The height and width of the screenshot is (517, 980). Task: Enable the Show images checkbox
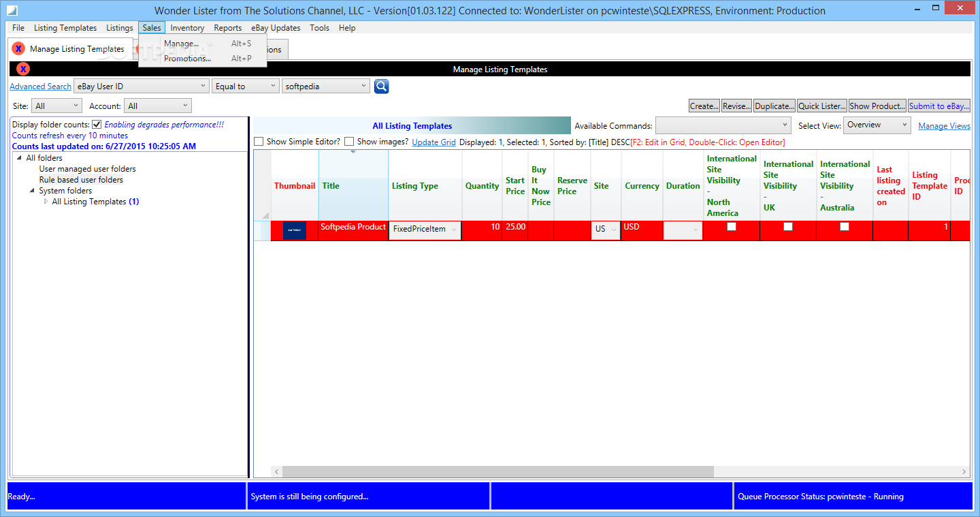point(349,142)
